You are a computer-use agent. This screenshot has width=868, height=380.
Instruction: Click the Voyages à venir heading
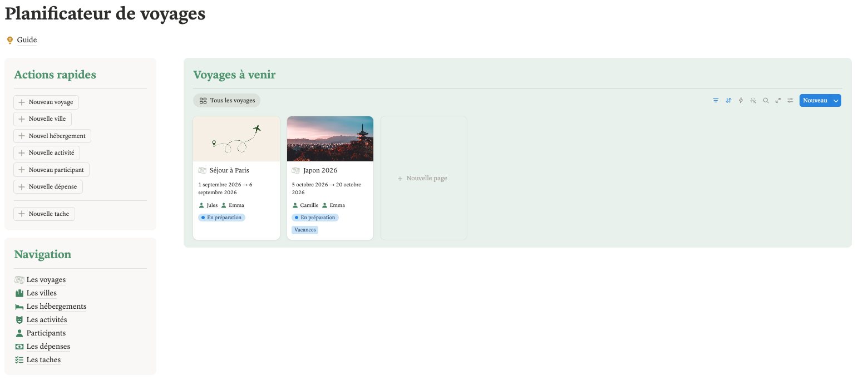click(234, 75)
